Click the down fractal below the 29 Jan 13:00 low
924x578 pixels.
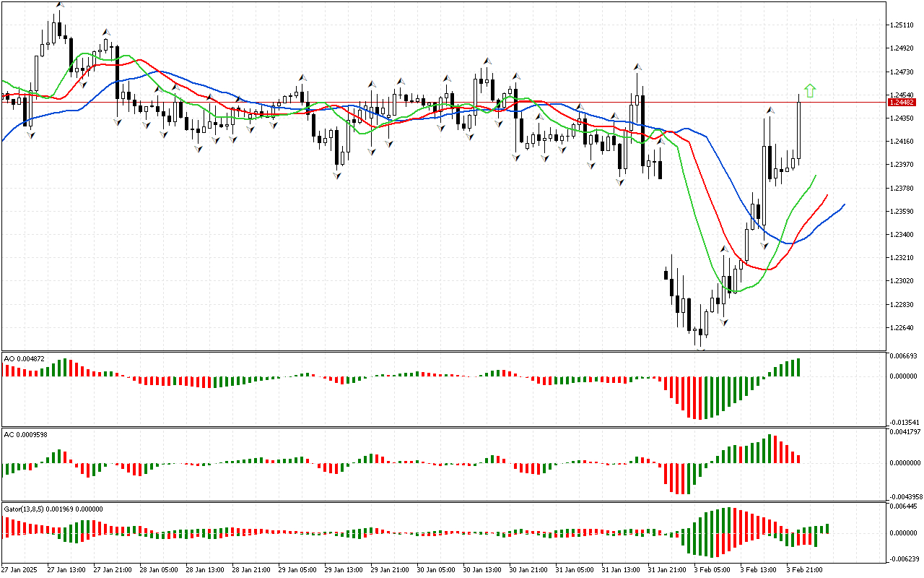coord(337,174)
